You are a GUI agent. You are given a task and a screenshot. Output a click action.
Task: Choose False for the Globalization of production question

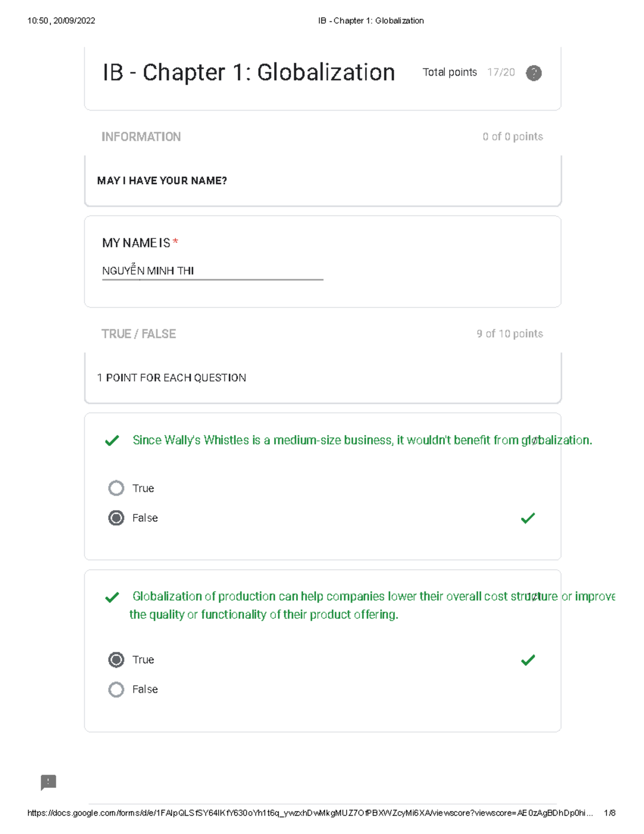click(x=116, y=690)
